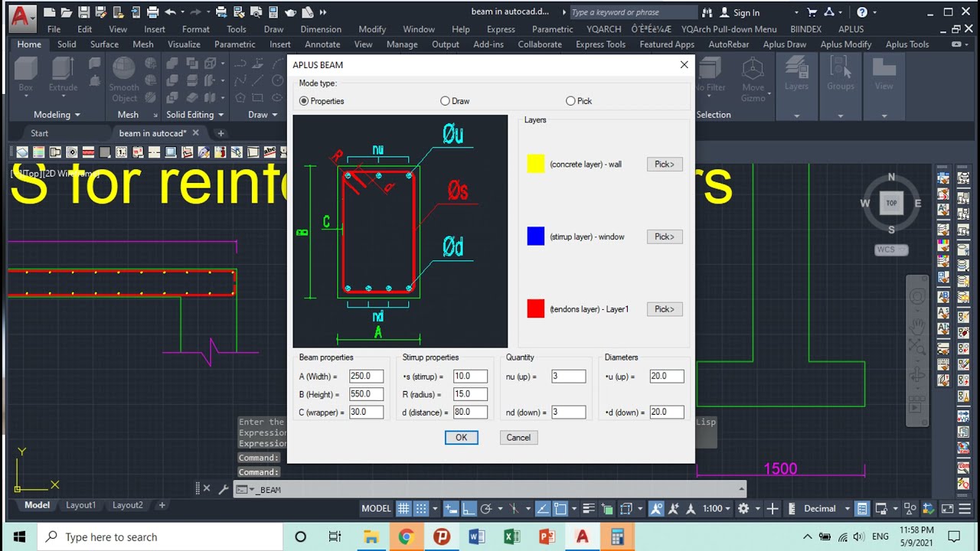The height and width of the screenshot is (551, 980).
Task: Toggle Lineweight display in status bar
Action: click(589, 509)
